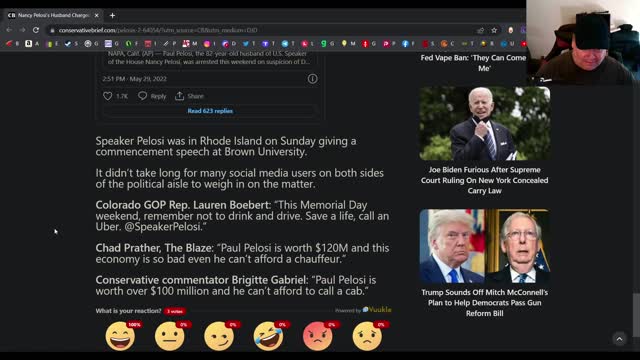Viewport: 640px width, 360px height.
Task: Open Read 623 replies link
Action: 210,111
